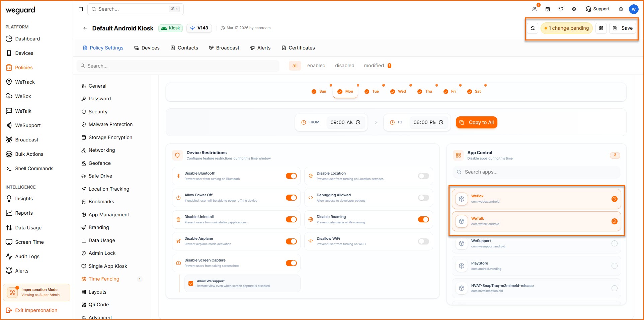644x320 pixels.
Task: Open the settings gear in header
Action: point(574,9)
